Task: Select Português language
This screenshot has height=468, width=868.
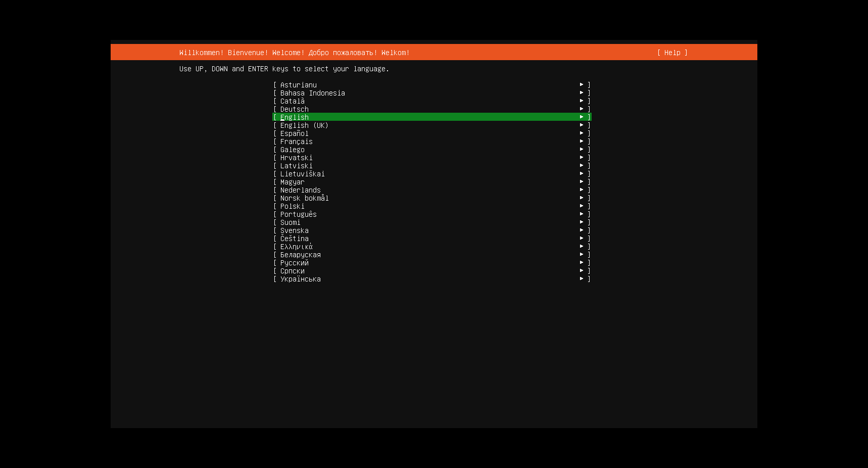Action: tap(432, 214)
